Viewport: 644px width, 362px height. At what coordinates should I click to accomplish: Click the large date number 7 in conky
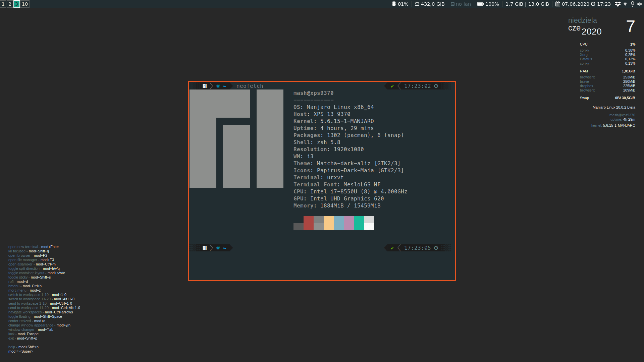pos(630,26)
